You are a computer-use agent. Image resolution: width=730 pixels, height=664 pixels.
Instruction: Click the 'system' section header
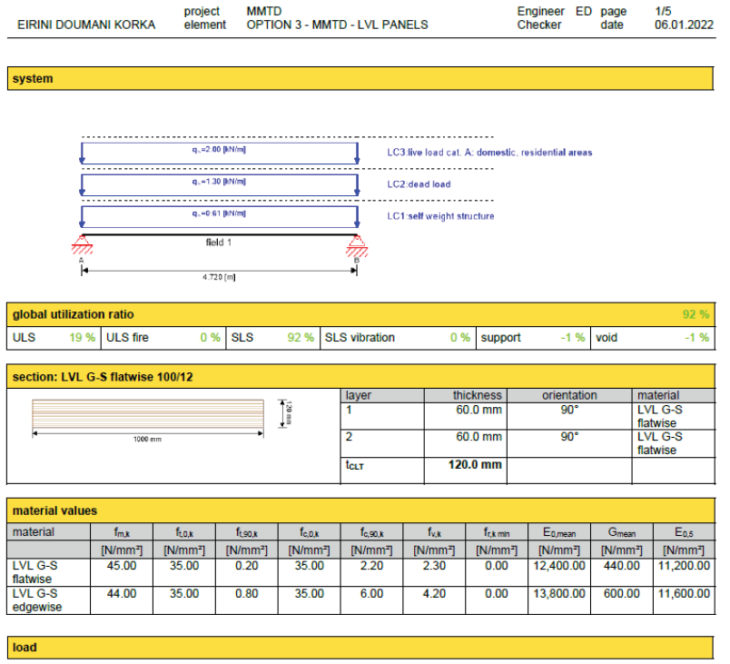[360, 78]
